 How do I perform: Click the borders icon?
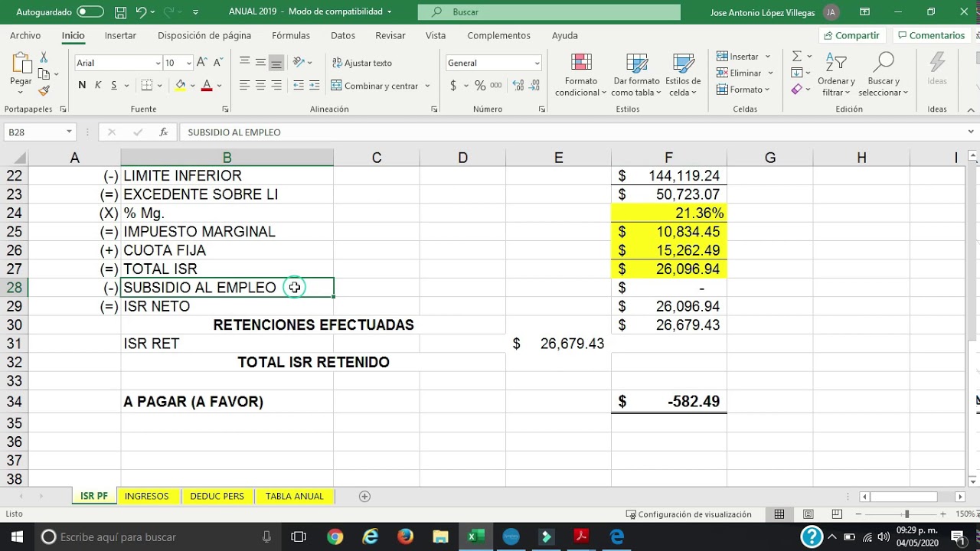[x=147, y=86]
